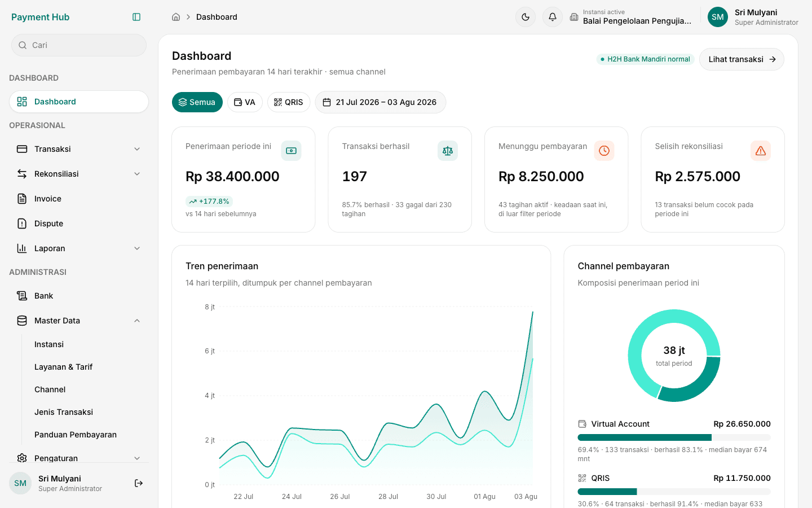
Task: Expand the Pengaturan menu chevron
Action: 137,458
